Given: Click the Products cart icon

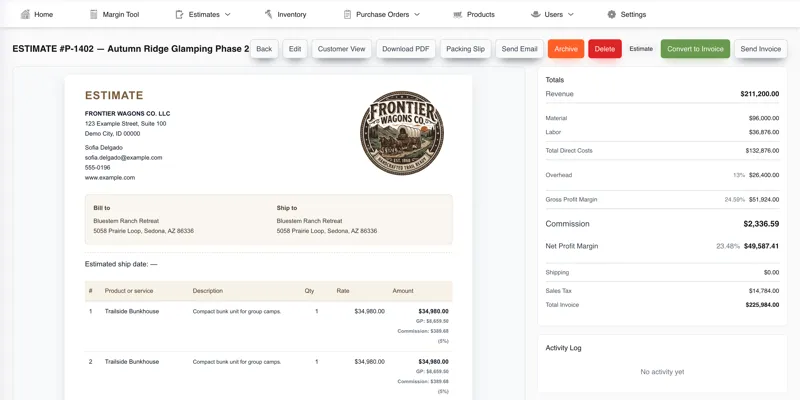Looking at the screenshot, I should point(458,14).
